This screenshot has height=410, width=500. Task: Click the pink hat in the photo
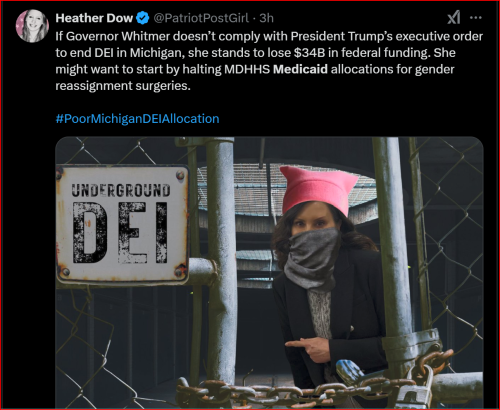point(317,189)
